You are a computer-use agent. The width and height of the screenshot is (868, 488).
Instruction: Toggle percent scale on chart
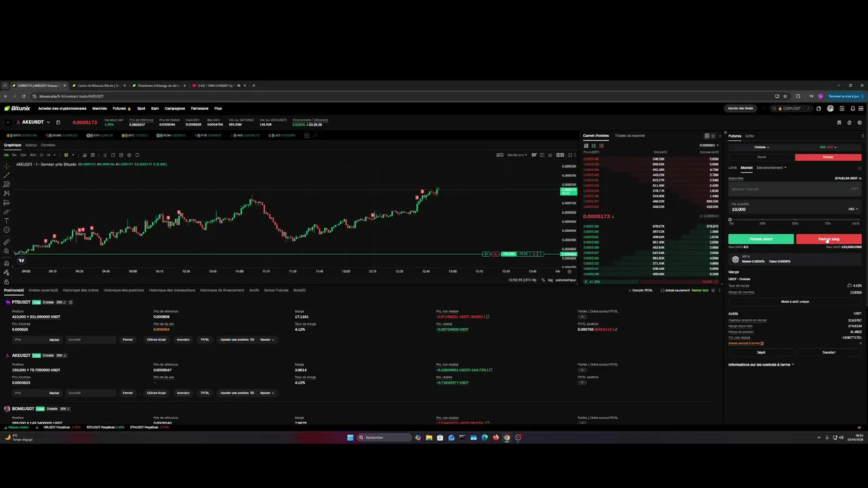[543, 280]
